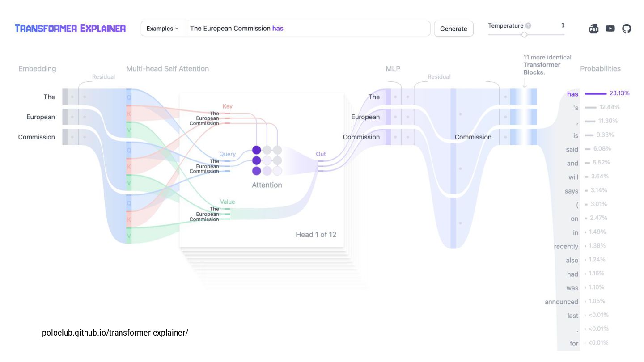Click the bottom-left attention matrix circle
Image resolution: width=644 pixels, height=362 pixels.
pos(256,171)
